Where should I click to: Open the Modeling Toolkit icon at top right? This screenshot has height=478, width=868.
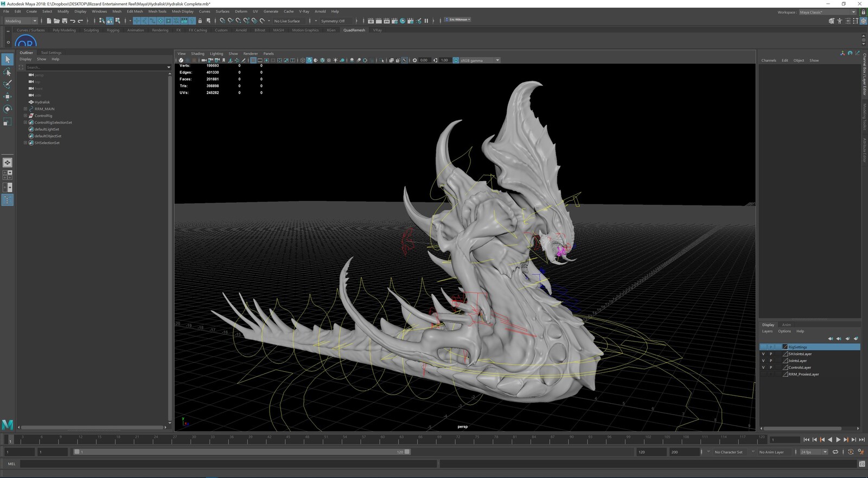832,21
